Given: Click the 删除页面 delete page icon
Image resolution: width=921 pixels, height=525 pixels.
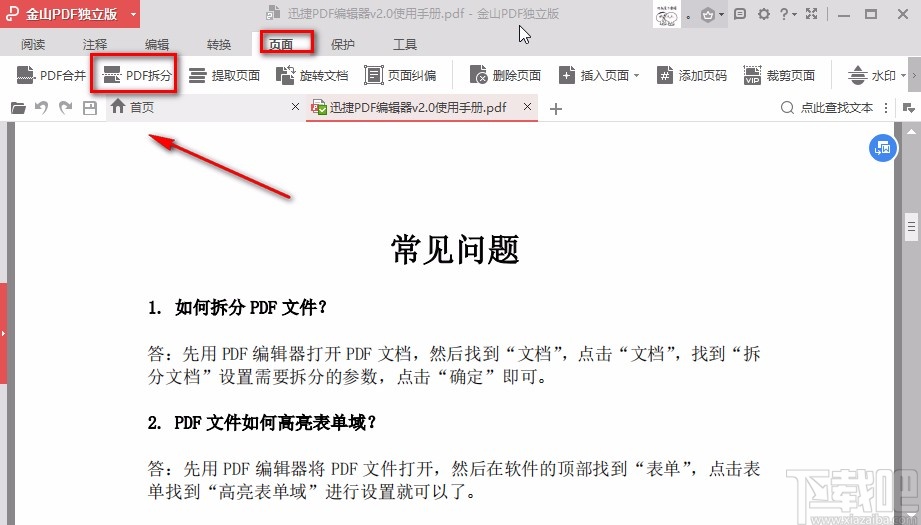Looking at the screenshot, I should coord(479,75).
